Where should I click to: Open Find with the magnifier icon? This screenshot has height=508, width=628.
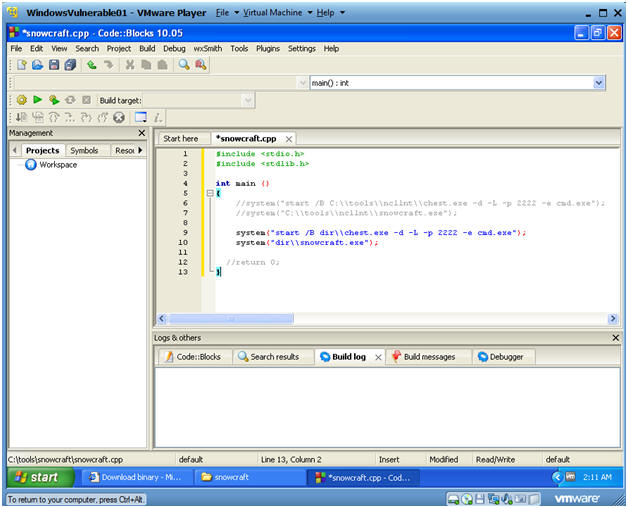pyautogui.click(x=184, y=65)
